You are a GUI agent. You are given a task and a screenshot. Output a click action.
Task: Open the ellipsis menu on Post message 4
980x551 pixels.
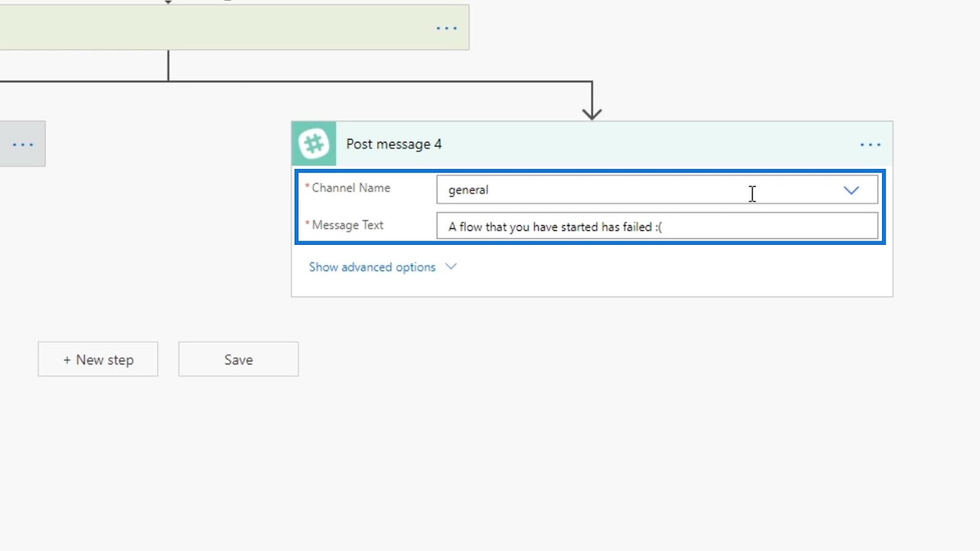click(870, 145)
